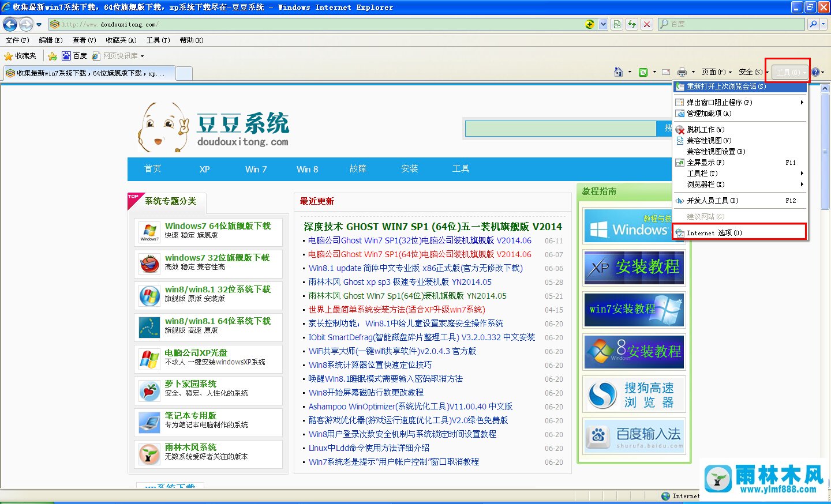Expand 浏览器栏(X) submenu
This screenshot has height=504, width=831.
740,185
